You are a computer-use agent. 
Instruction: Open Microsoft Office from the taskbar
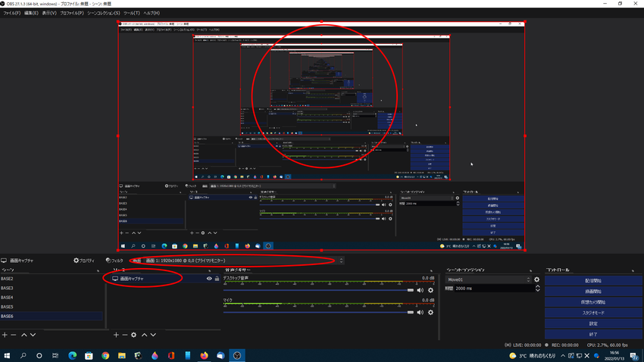171,355
